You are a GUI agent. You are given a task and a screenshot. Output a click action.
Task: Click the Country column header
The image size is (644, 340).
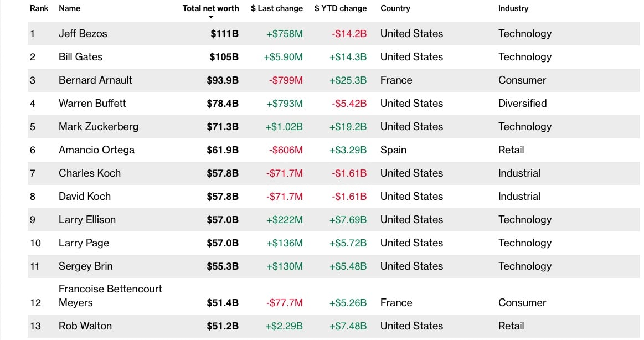(x=395, y=8)
